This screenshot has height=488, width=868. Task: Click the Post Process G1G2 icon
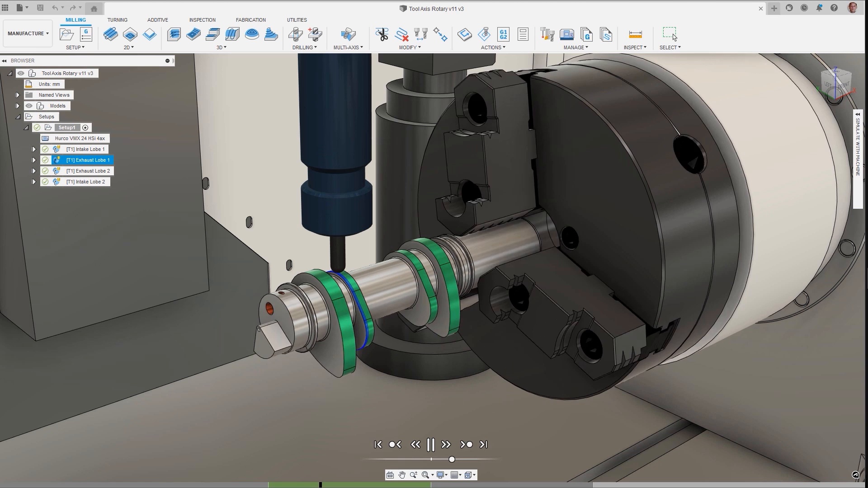point(503,34)
